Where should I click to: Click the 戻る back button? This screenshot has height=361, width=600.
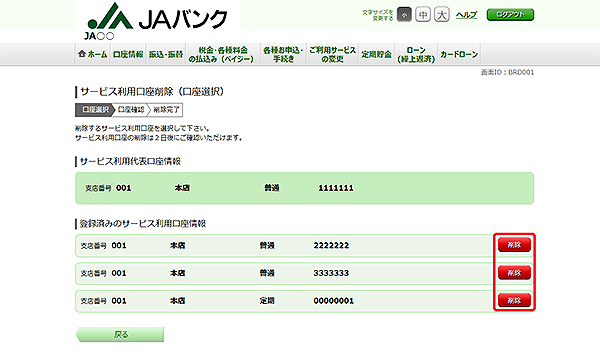[120, 334]
